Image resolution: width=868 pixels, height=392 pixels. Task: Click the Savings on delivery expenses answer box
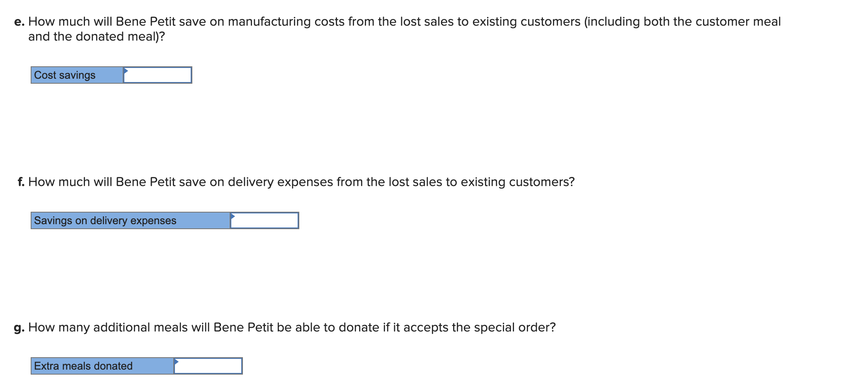(x=264, y=220)
